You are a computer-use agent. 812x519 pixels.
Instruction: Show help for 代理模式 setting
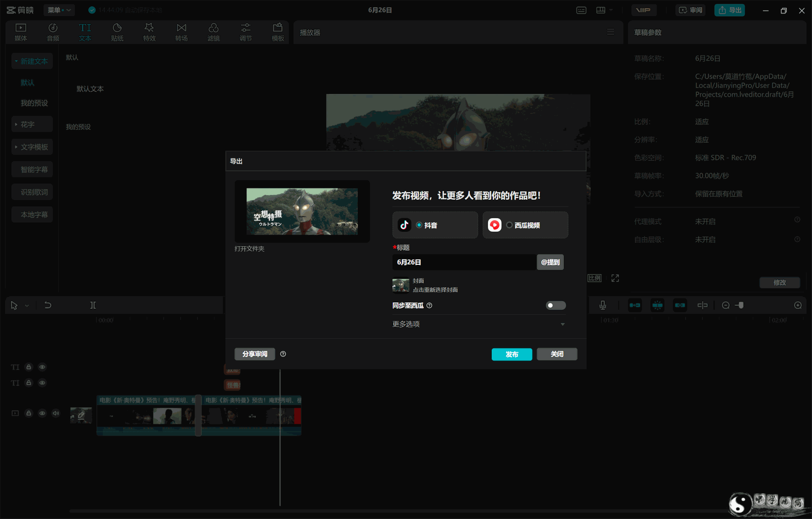click(x=797, y=220)
